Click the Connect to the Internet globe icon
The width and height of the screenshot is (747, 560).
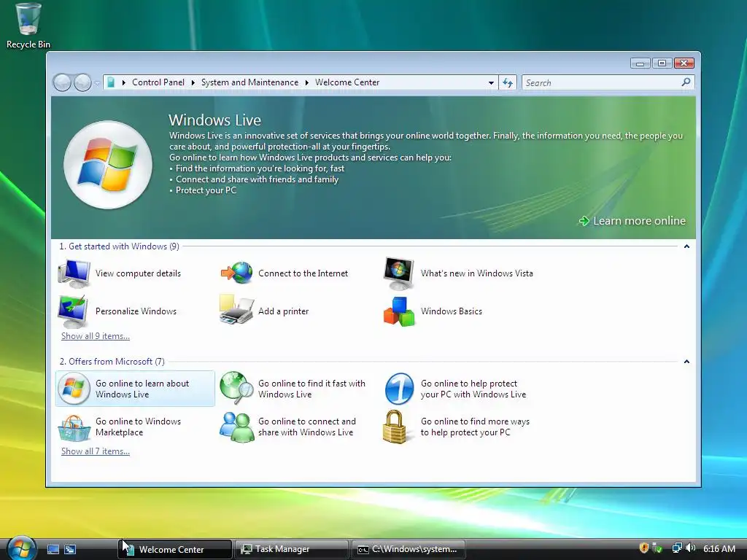pos(237,273)
